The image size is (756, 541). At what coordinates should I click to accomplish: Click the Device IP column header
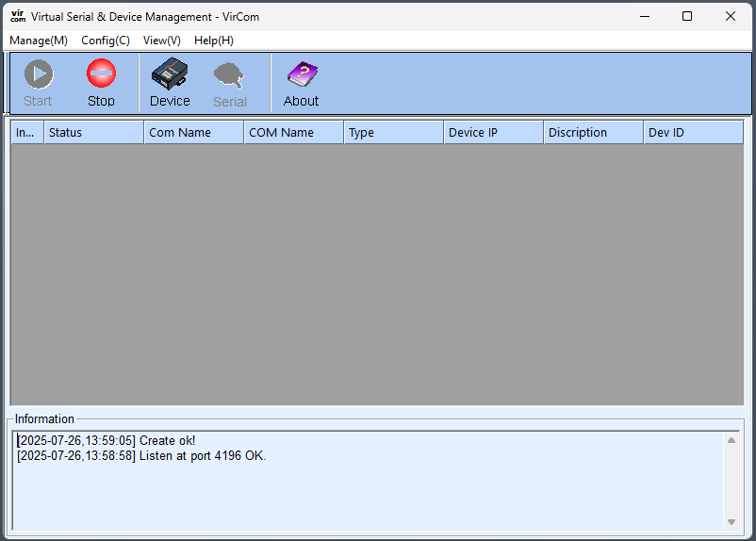click(x=494, y=133)
